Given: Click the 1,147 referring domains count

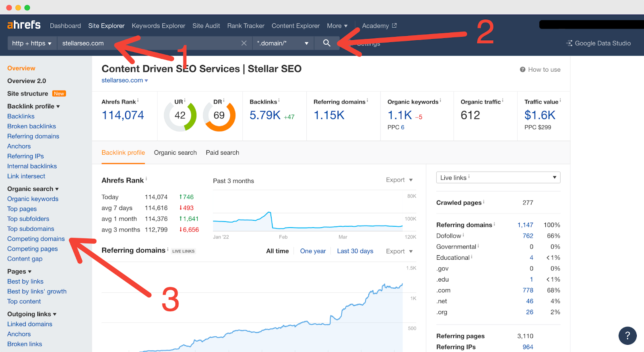Looking at the screenshot, I should coord(525,225).
